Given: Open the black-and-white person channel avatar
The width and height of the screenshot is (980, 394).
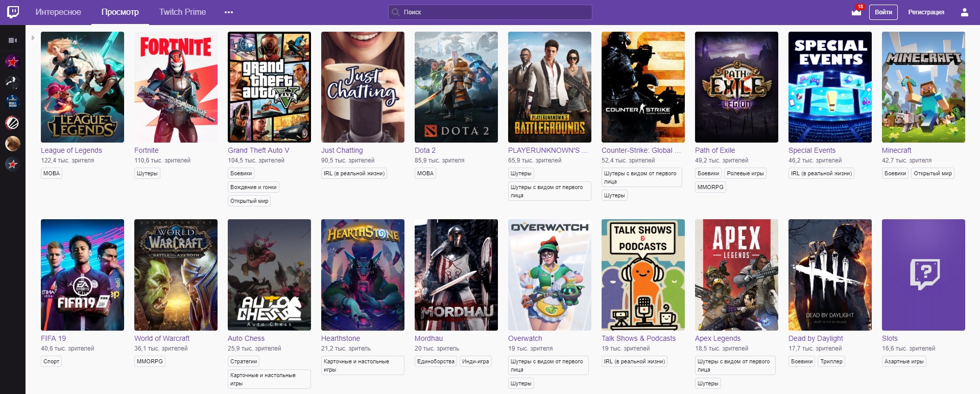Looking at the screenshot, I should coord(13,82).
